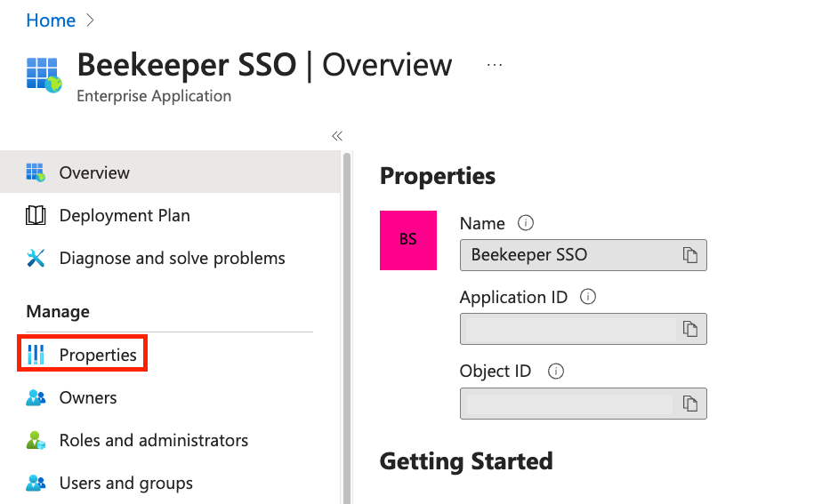
Task: Open Diagnose and solve problems
Action: (x=170, y=258)
